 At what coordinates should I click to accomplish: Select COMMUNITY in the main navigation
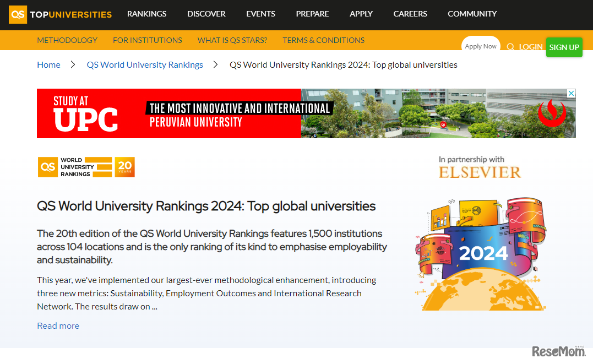point(472,14)
